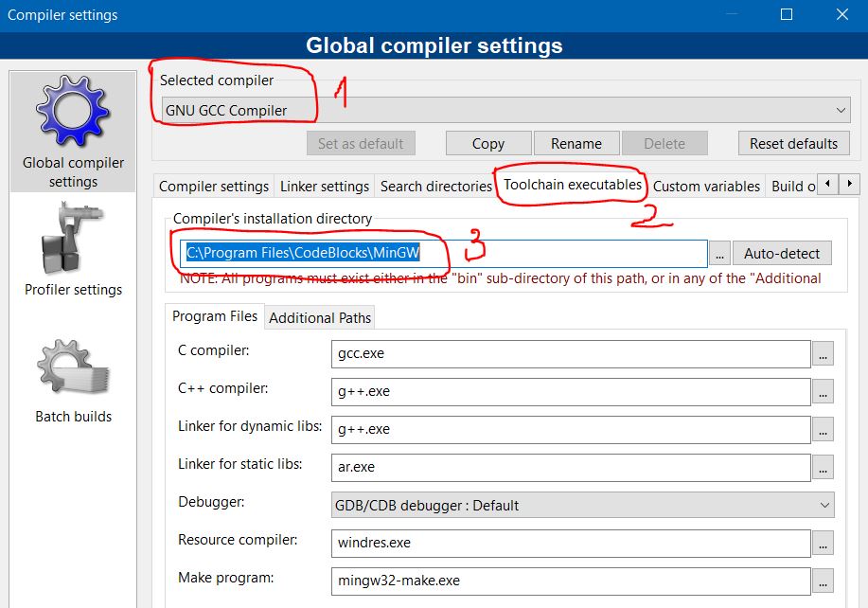Switch to the Toolchain executables tab
The image size is (868, 608).
(x=572, y=185)
